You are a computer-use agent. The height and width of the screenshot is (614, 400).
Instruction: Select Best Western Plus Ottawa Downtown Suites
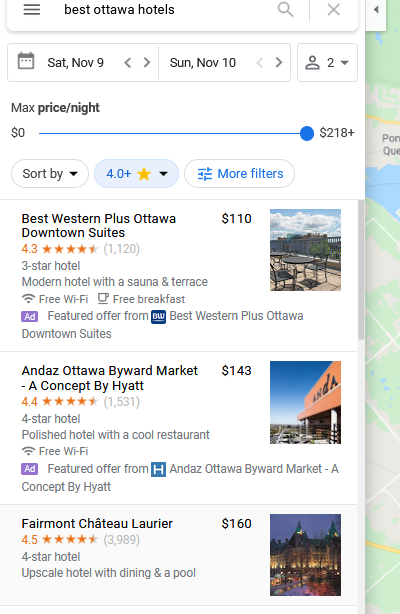99,226
